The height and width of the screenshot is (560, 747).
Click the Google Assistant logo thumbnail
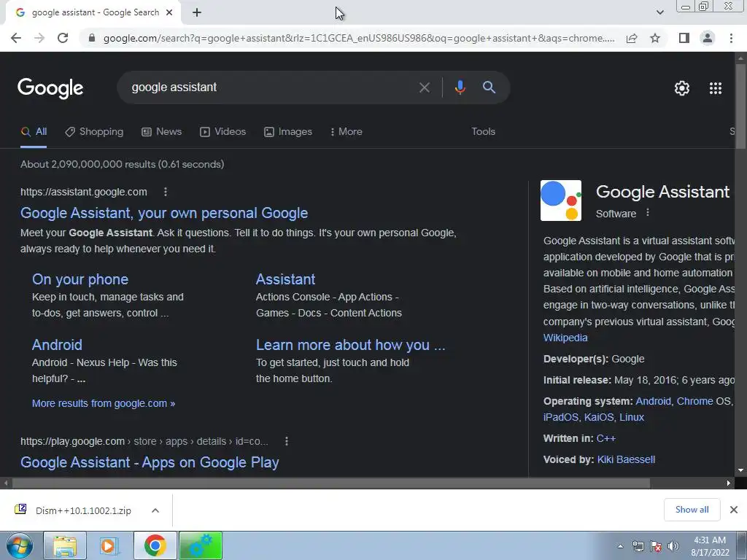coord(561,201)
